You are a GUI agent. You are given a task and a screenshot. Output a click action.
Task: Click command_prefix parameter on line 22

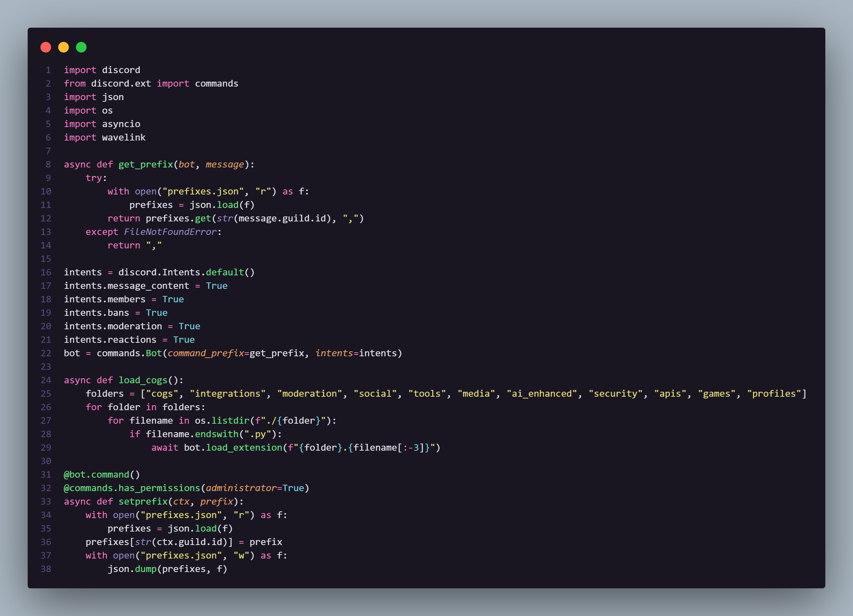click(x=206, y=353)
